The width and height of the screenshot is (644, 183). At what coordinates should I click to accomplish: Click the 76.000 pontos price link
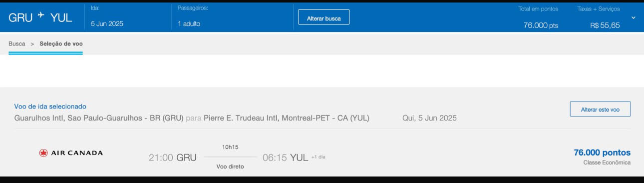point(602,152)
